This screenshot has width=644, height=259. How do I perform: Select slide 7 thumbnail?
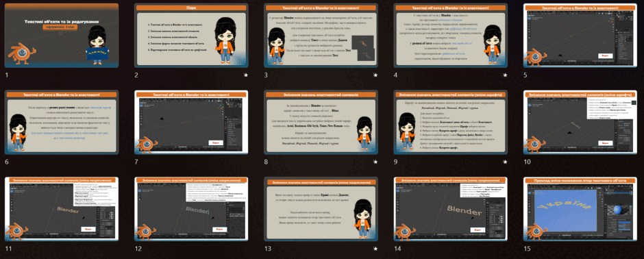[191, 123]
